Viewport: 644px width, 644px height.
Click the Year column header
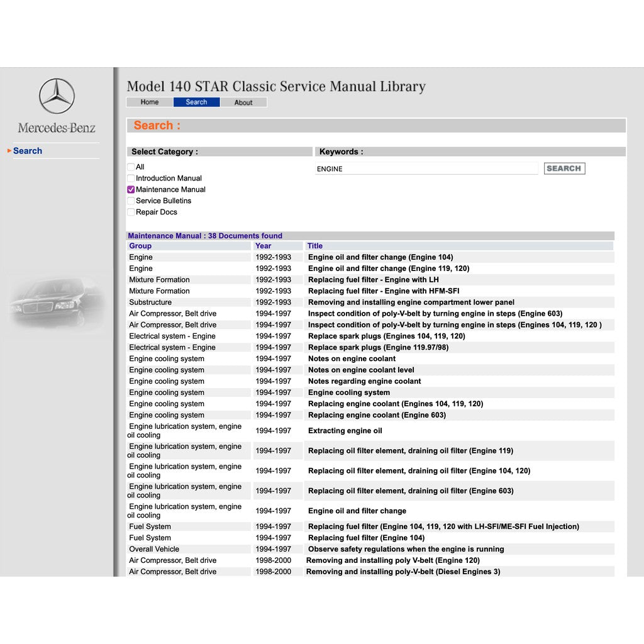(261, 245)
